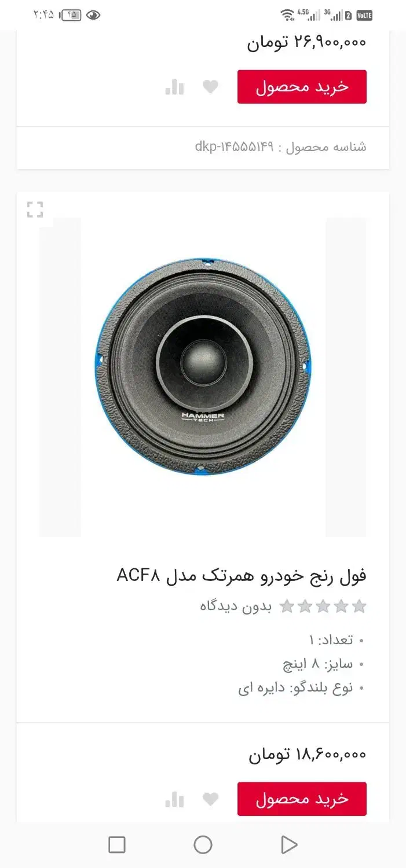406x868 pixels.
Task: Add the ACF8 speaker to favorites with the heart
Action: click(x=210, y=799)
